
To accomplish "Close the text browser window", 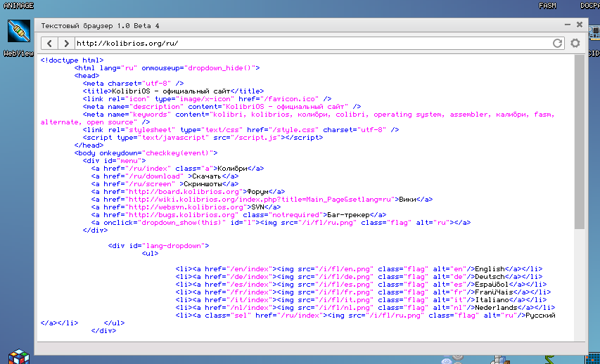I will [580, 25].
